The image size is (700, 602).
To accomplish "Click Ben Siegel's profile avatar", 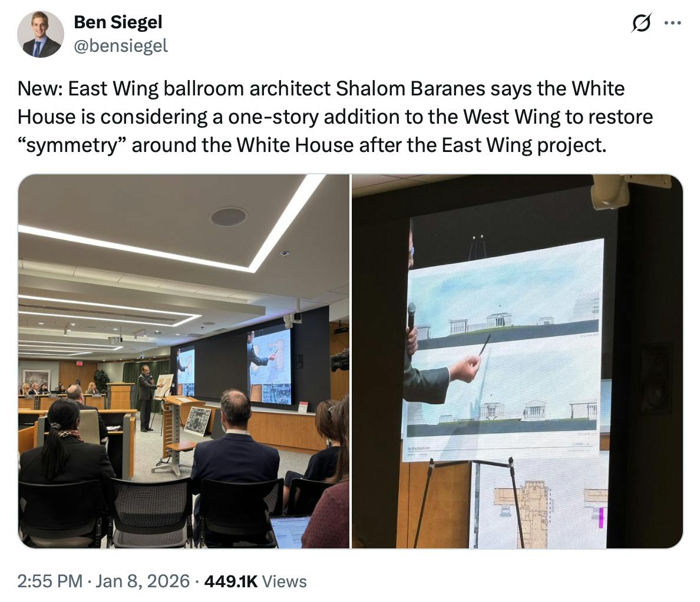I will click(x=41, y=34).
